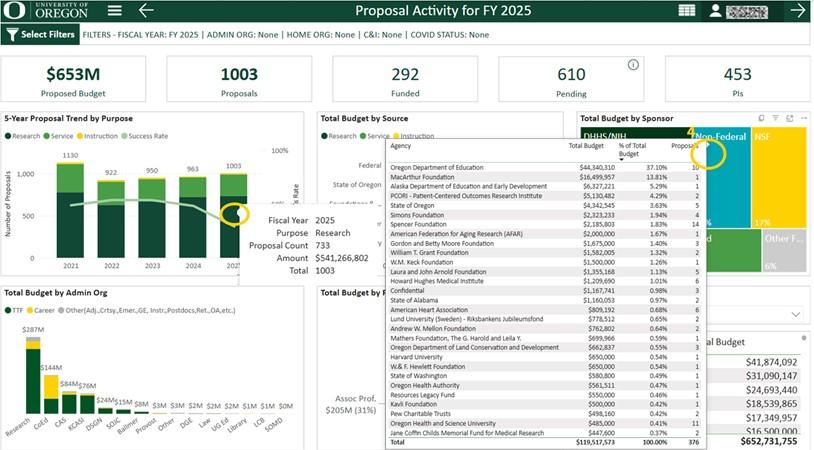Toggle Career legend in Admin Org chart
814x450 pixels.
pyautogui.click(x=41, y=310)
